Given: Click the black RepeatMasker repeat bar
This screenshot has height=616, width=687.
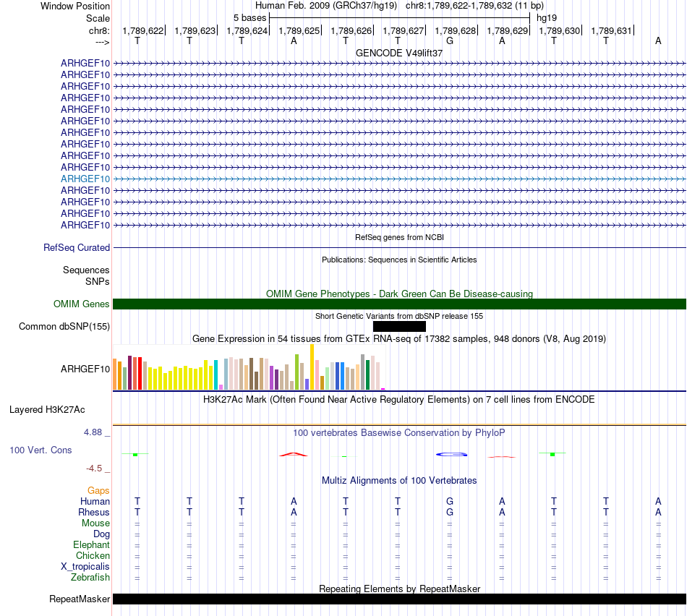Looking at the screenshot, I should pos(399,599).
